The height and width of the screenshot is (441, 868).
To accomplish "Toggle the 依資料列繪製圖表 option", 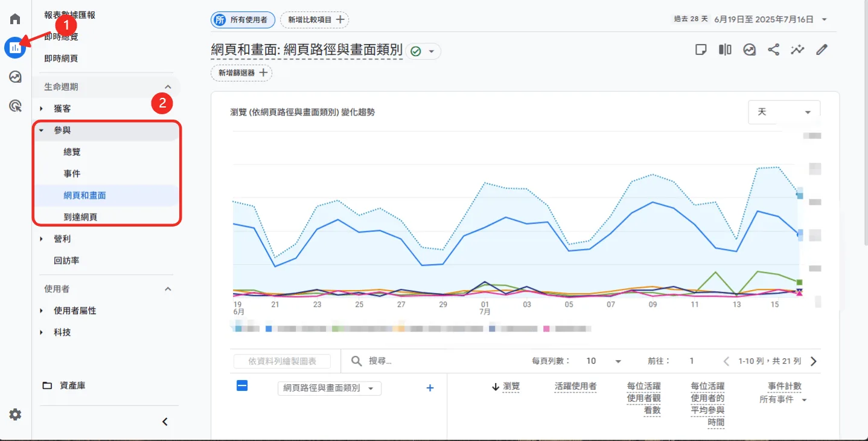I will click(281, 361).
